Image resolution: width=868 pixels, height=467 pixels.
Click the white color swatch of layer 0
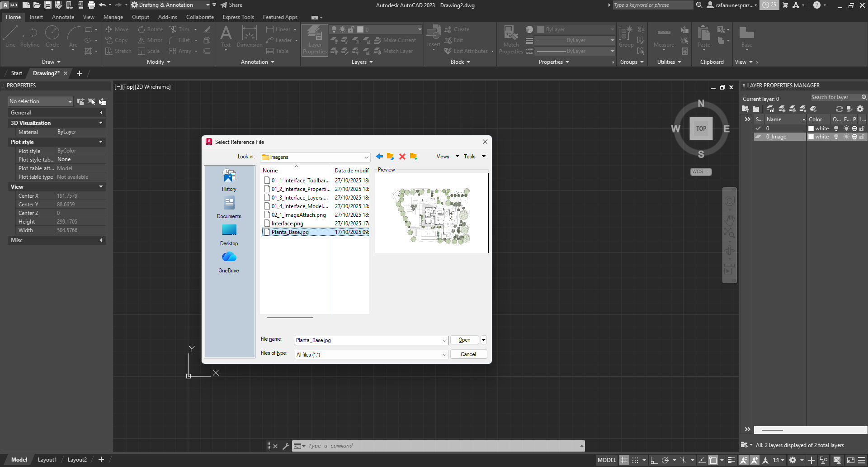(811, 129)
